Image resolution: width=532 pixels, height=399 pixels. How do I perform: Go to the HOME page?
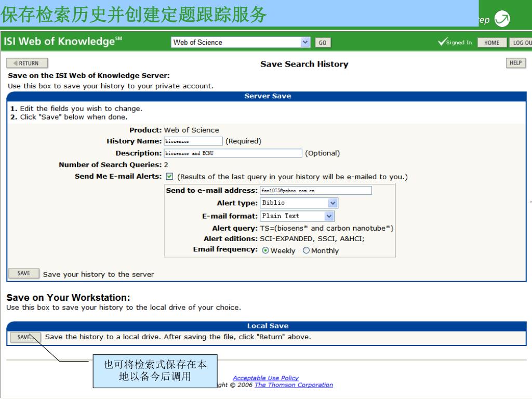point(491,43)
